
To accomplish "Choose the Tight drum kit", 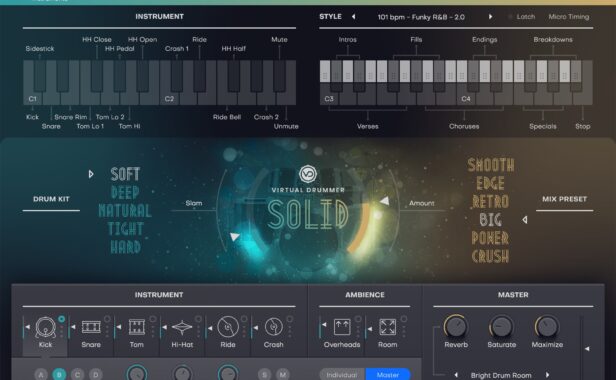I will click(x=125, y=229).
